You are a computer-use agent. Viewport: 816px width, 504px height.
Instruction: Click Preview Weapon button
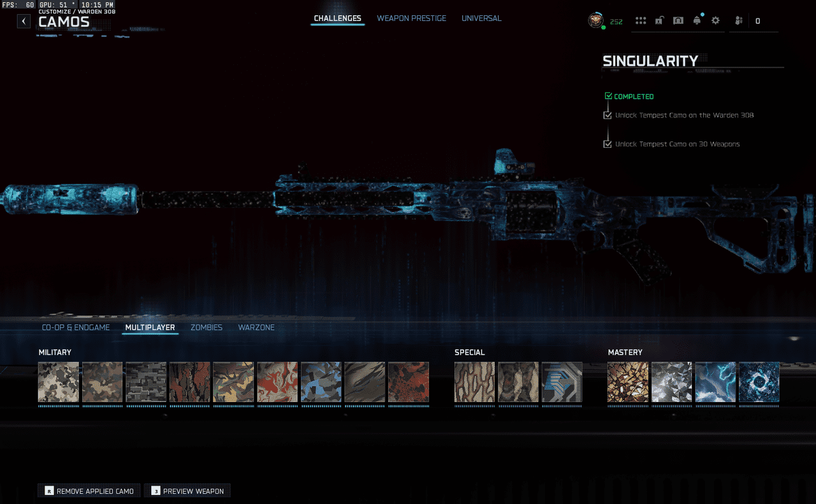coord(187,491)
